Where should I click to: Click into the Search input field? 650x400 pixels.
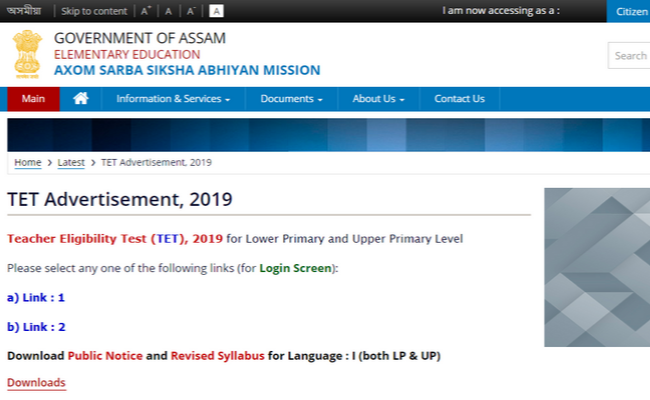tap(629, 56)
